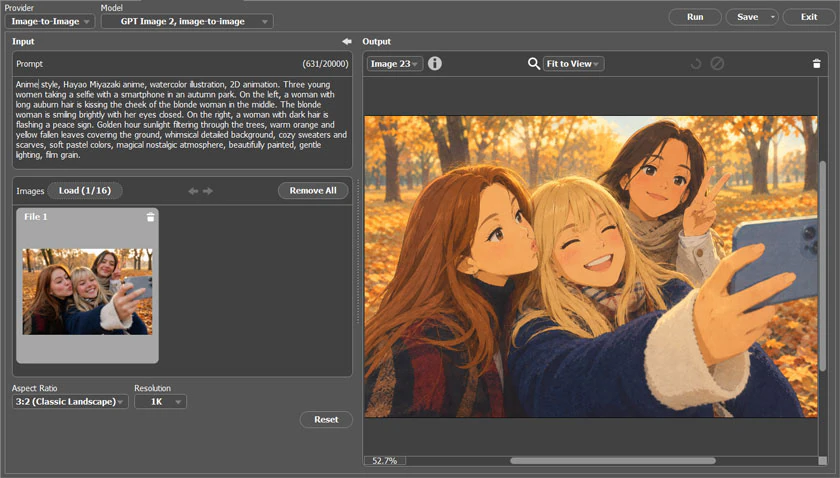
Task: Click the next image arrow in Images
Action: click(208, 191)
